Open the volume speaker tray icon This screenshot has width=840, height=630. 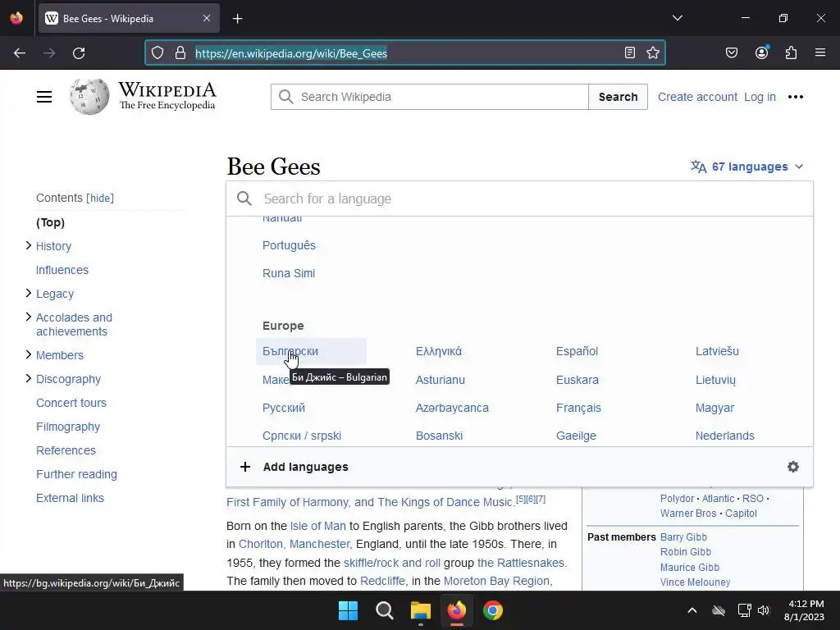(764, 610)
